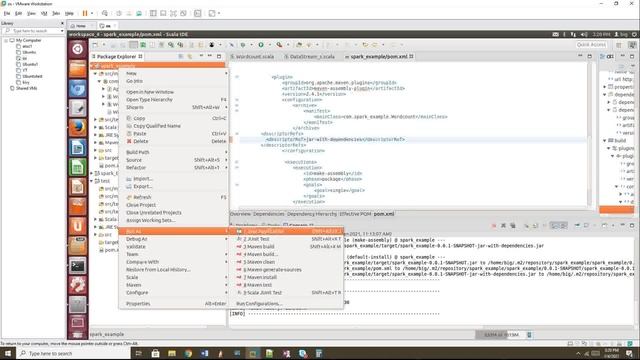Viewport: 640px width, 360px height.
Task: Open the Dependencies tab of POM editor
Action: (268, 214)
